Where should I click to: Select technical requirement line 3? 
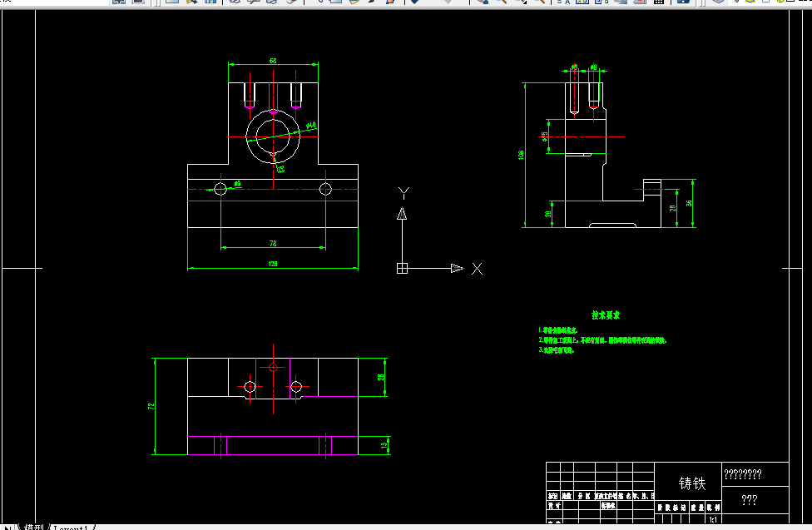[557, 350]
